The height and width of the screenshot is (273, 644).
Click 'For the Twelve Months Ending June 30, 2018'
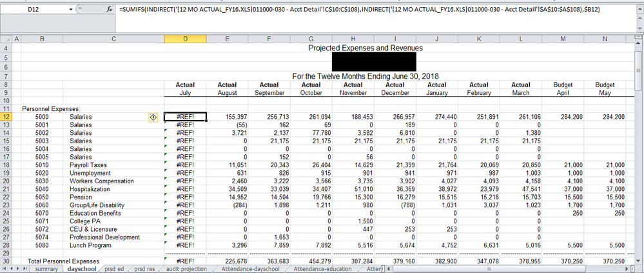tap(365, 76)
